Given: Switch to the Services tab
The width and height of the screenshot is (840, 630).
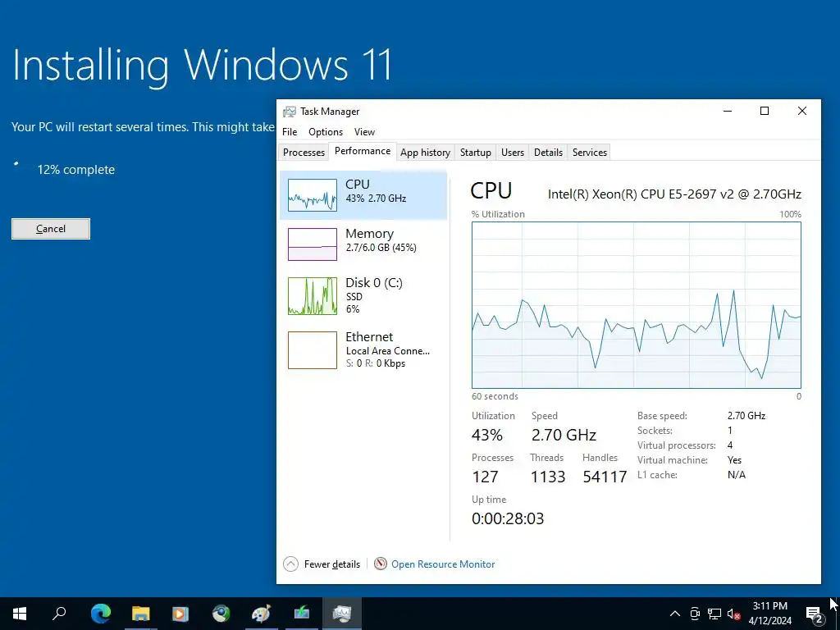Looking at the screenshot, I should (x=589, y=152).
